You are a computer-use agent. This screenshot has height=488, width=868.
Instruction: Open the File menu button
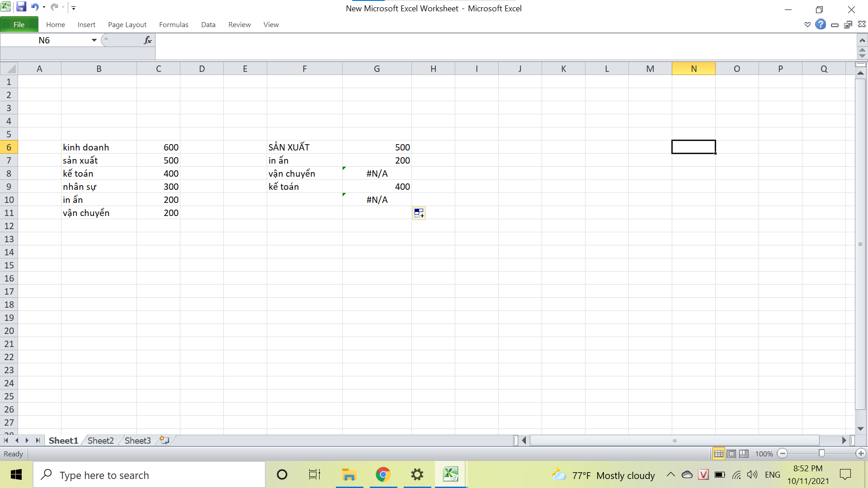tap(19, 24)
